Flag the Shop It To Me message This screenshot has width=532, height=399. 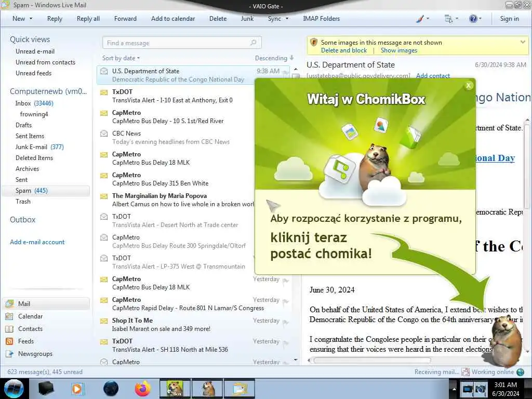tap(285, 322)
